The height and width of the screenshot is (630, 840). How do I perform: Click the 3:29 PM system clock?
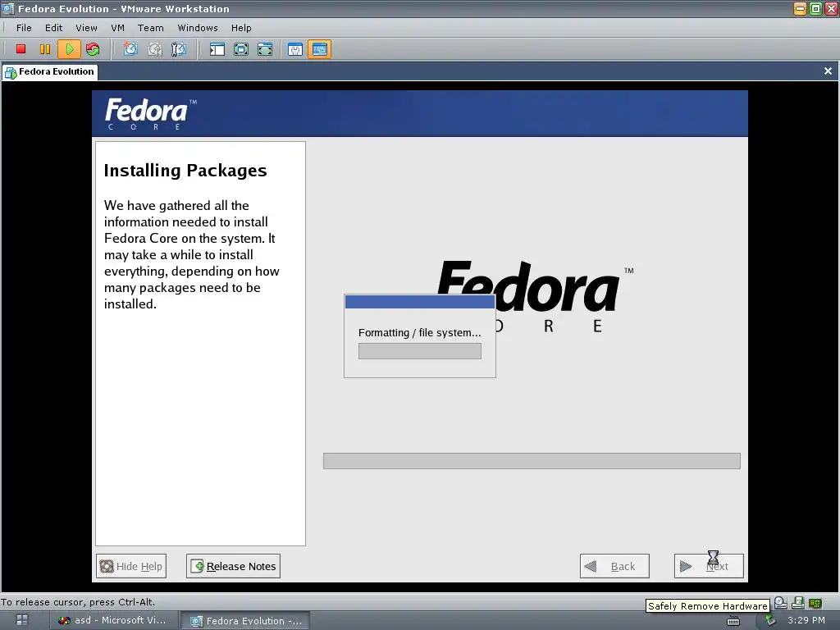coord(806,620)
